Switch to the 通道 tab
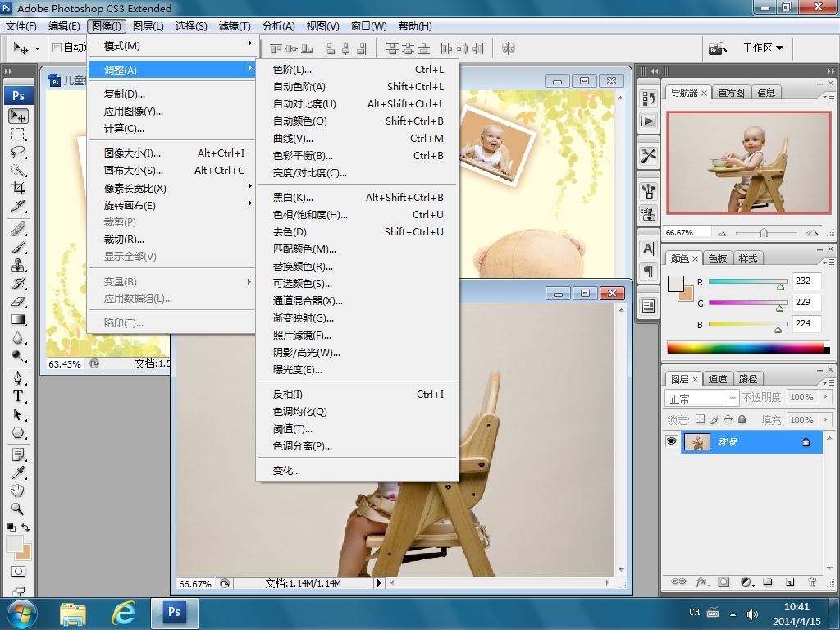Screen dimensions: 840x630 tap(718, 379)
